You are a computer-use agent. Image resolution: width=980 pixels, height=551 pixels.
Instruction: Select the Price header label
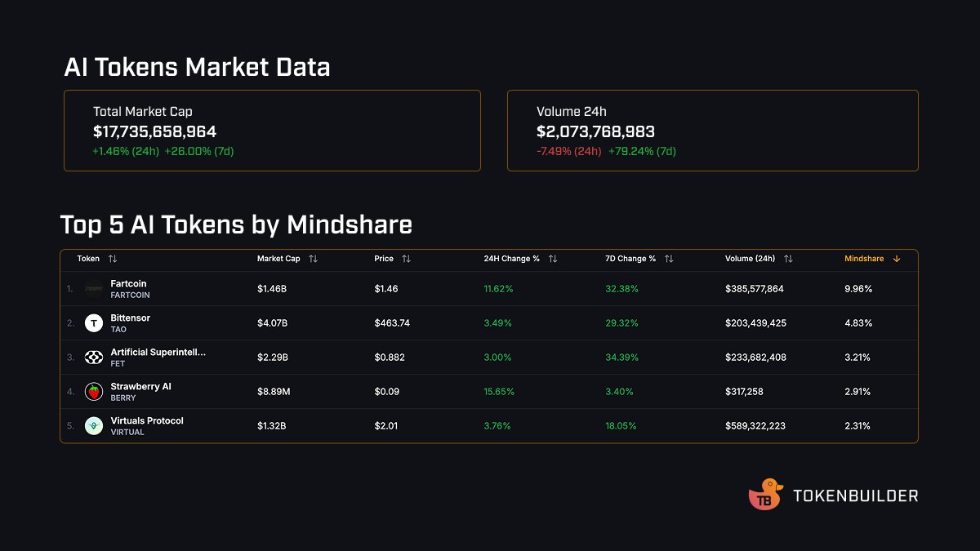(x=384, y=259)
